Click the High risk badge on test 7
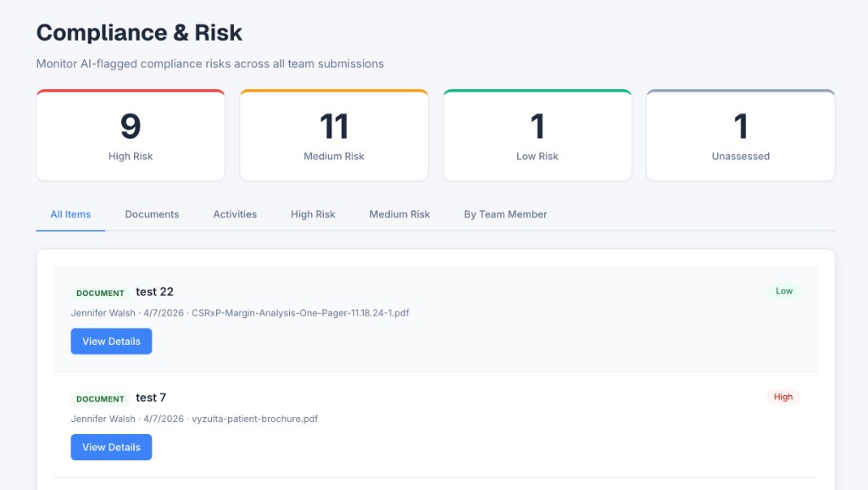This screenshot has height=490, width=868. point(782,397)
